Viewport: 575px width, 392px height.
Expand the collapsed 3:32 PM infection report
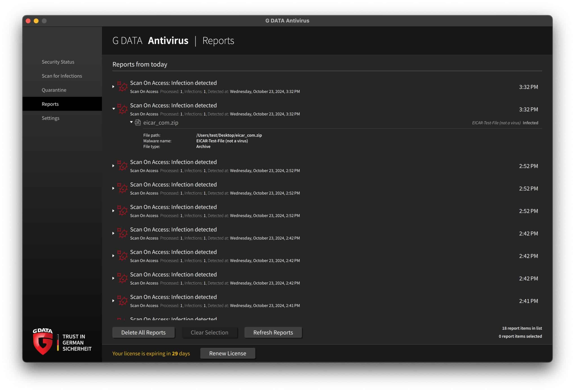coord(113,87)
